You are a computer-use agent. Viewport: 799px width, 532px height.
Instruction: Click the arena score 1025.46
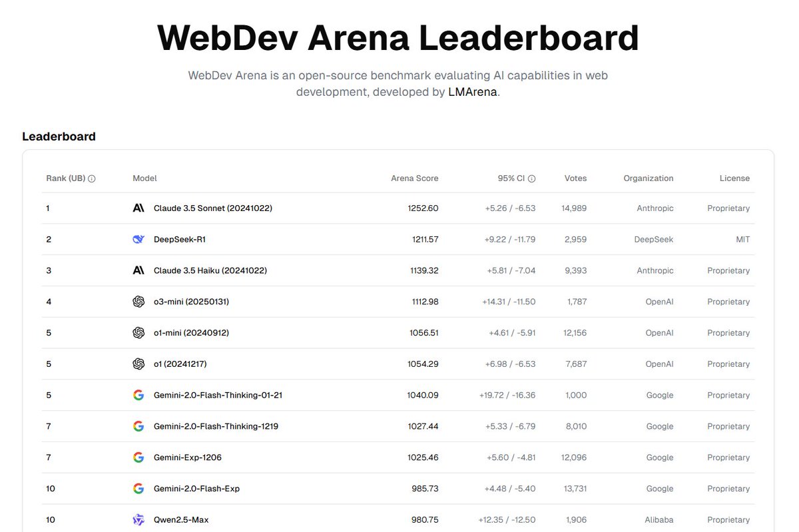click(423, 457)
